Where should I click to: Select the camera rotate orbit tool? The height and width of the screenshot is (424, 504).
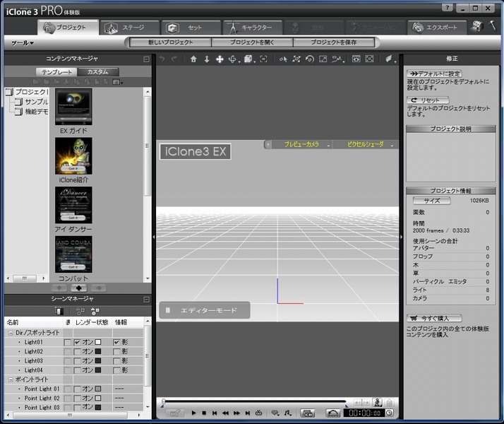pos(233,59)
